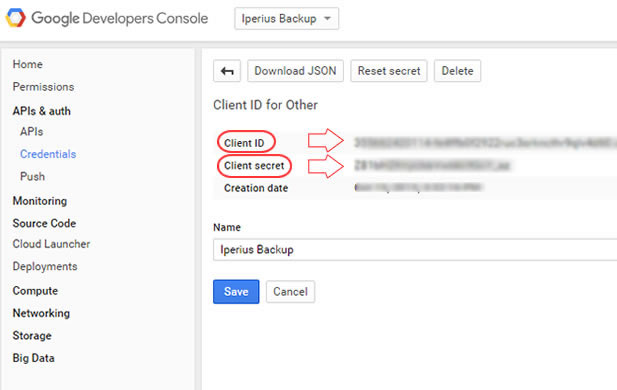
Task: Click the Google Developers Console logo icon
Action: (15, 18)
